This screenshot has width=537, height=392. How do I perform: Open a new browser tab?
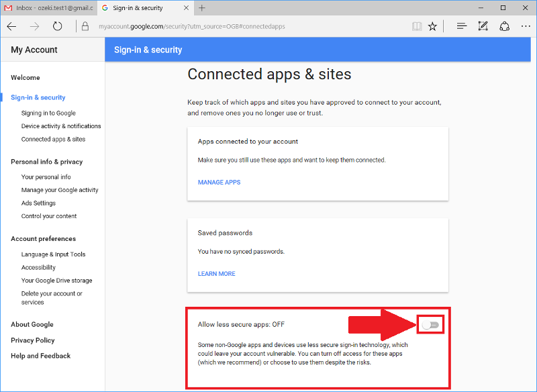pos(202,8)
